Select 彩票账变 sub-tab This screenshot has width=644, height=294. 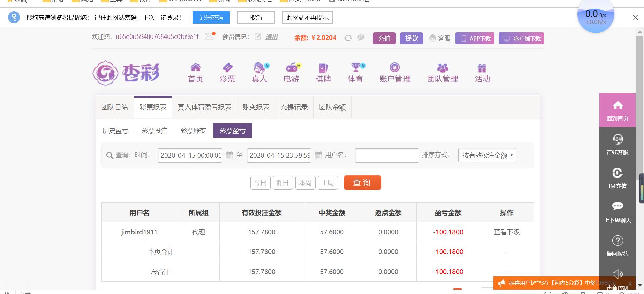click(x=194, y=131)
